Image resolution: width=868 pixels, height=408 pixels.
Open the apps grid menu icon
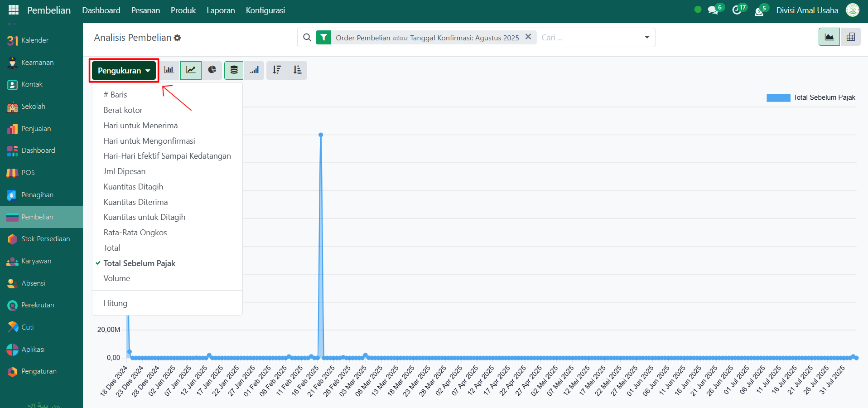point(14,10)
